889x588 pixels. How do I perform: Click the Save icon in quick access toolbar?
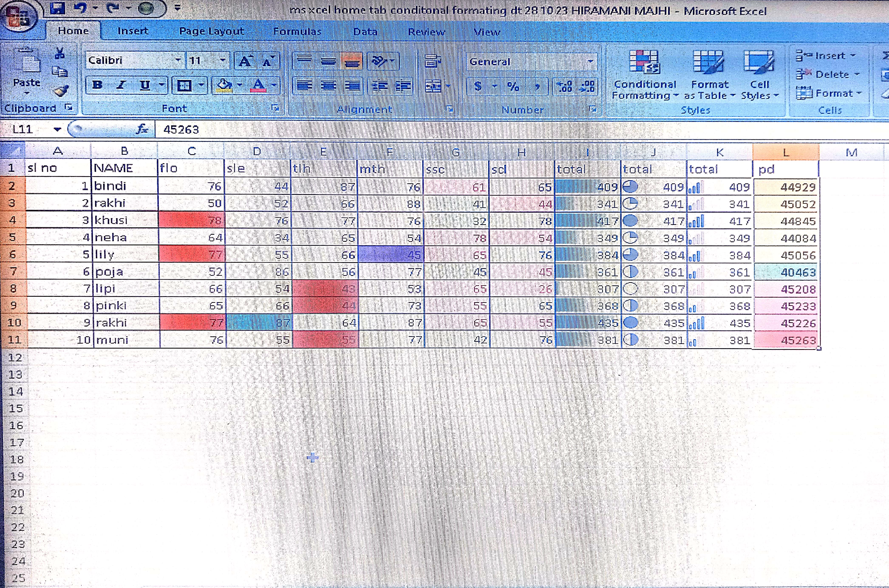[57, 8]
